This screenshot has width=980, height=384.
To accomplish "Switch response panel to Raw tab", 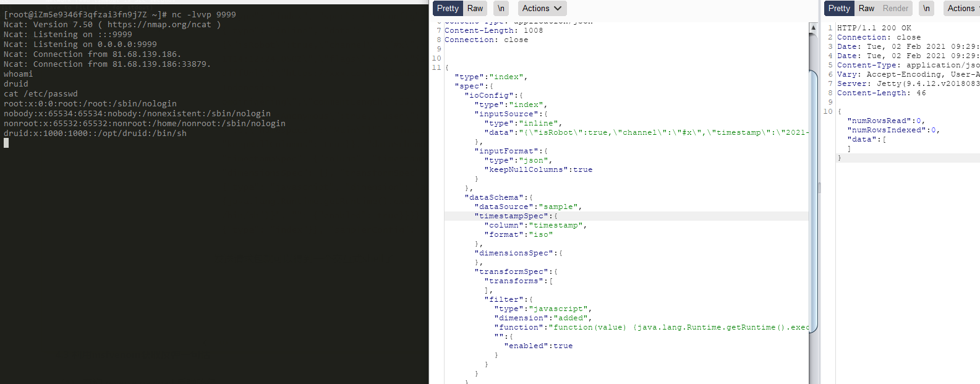I will tap(866, 8).
